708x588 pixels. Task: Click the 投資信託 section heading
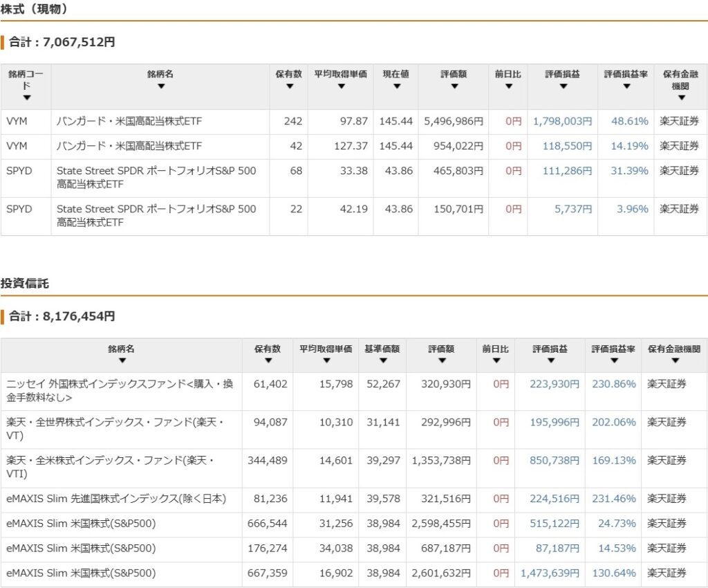pos(25,284)
